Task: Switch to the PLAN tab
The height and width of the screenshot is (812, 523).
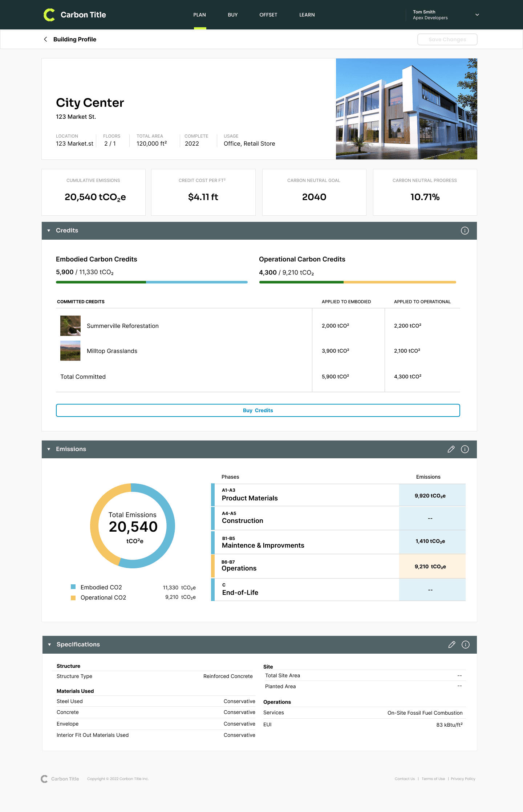Action: click(x=200, y=15)
